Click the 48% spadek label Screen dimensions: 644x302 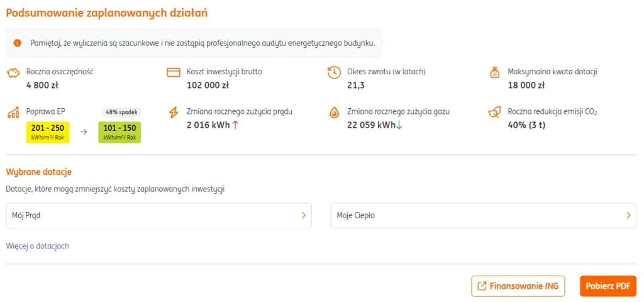pos(122,112)
